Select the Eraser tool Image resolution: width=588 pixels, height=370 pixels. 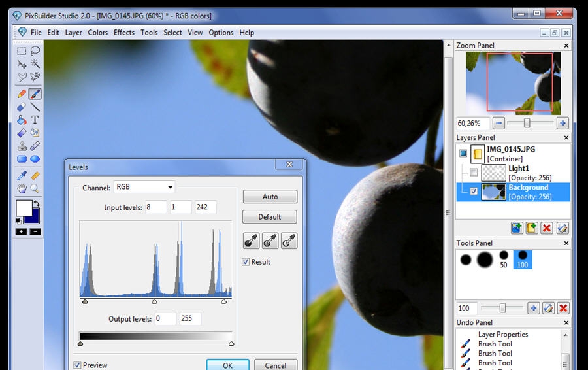tap(22, 107)
